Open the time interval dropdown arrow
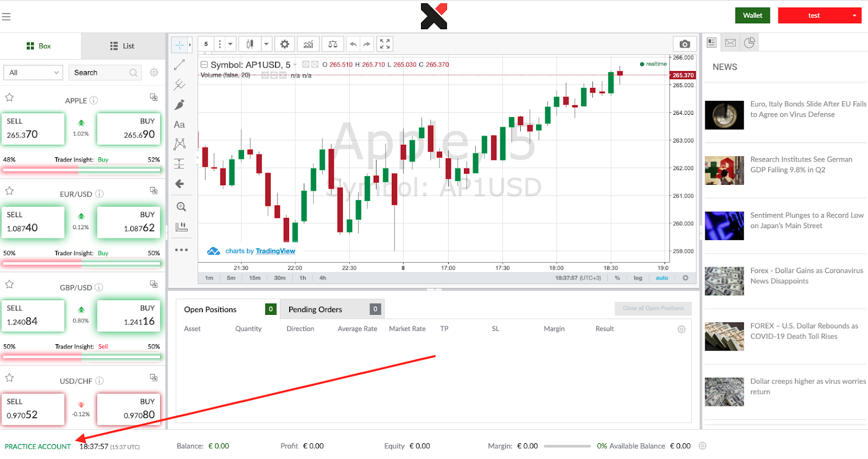 [231, 44]
